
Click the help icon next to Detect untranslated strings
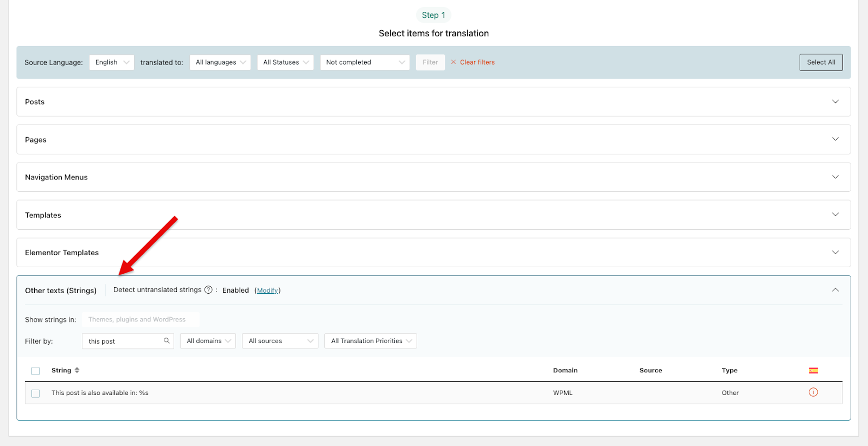coord(208,290)
